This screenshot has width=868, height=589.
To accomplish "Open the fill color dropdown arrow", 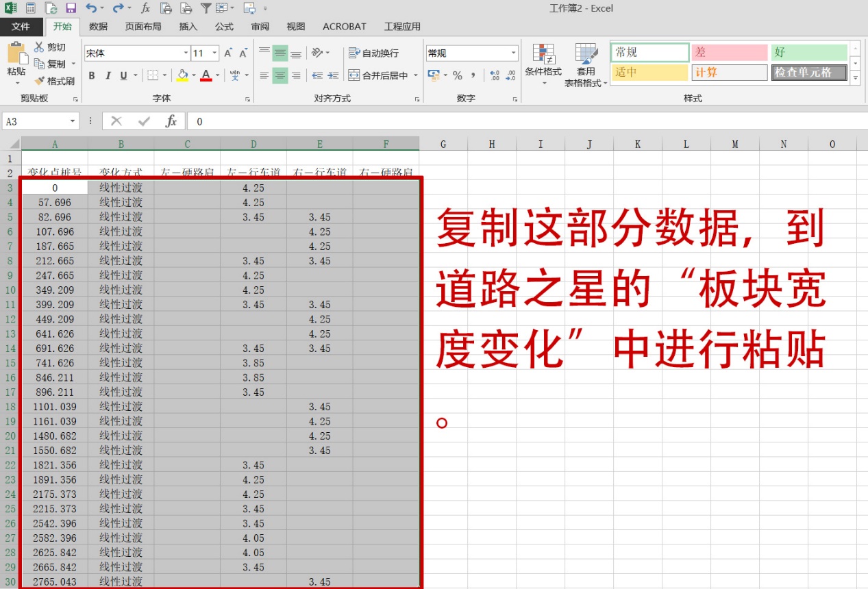I will point(194,75).
